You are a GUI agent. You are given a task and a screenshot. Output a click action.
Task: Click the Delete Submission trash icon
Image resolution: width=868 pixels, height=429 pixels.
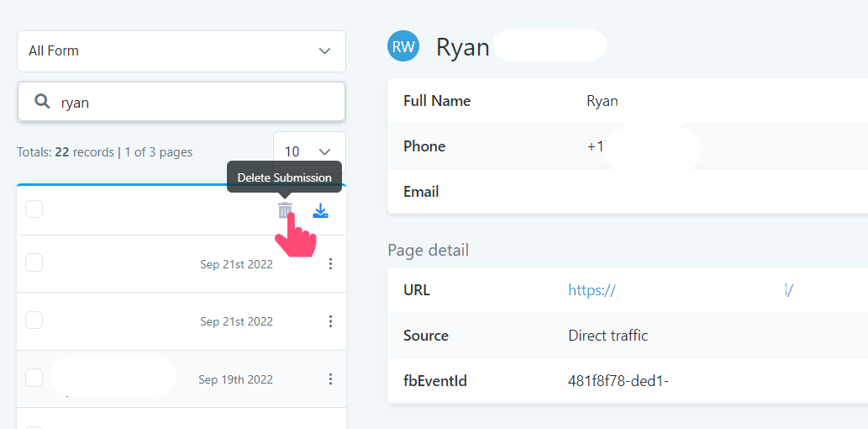coord(285,210)
